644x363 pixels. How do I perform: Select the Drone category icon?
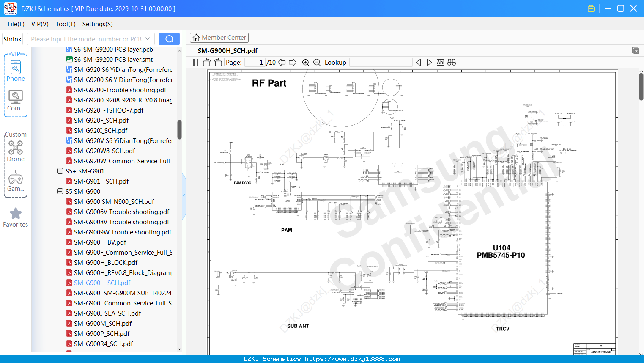[x=16, y=151]
